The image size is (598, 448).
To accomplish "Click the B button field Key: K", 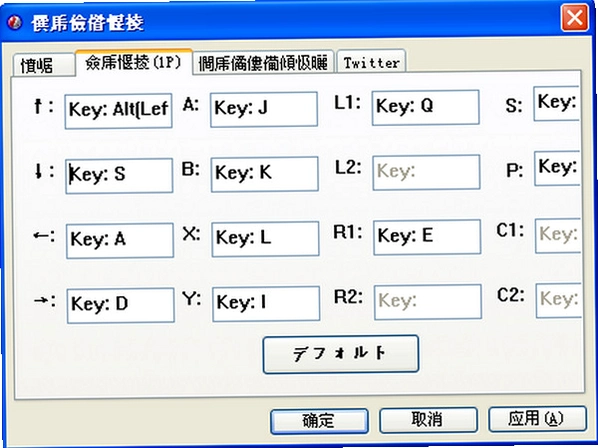I will 265,174.
